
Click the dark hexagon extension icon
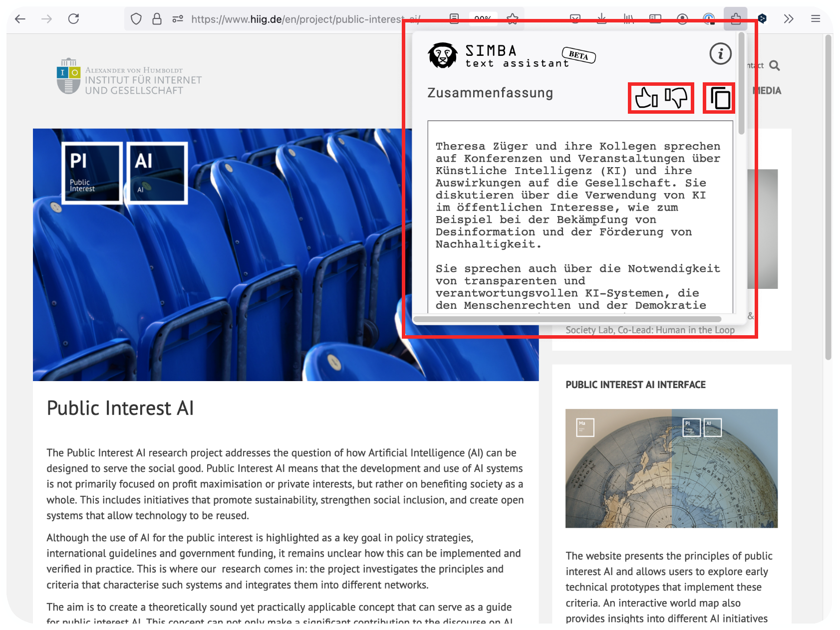click(x=762, y=19)
